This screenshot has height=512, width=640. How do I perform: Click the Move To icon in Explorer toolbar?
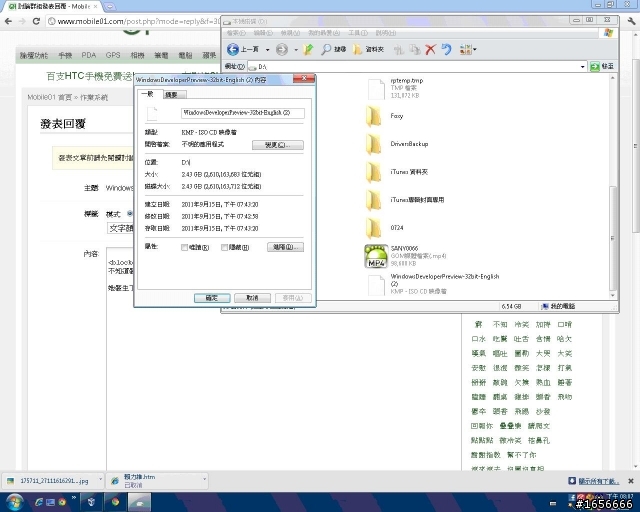[398, 49]
